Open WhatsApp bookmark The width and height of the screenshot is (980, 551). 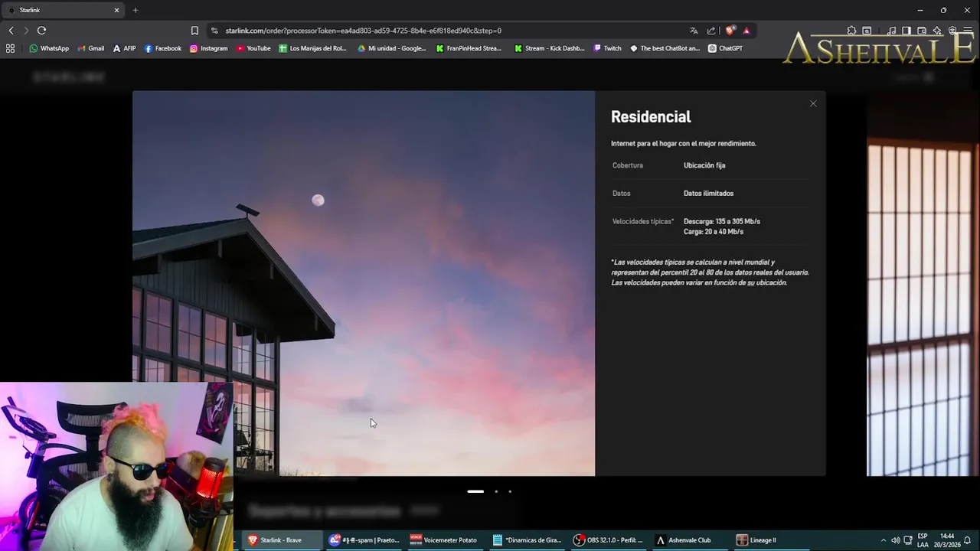49,48
